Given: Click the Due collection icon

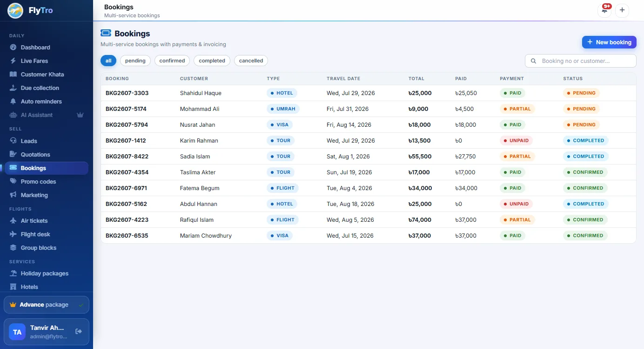Looking at the screenshot, I should 13,88.
